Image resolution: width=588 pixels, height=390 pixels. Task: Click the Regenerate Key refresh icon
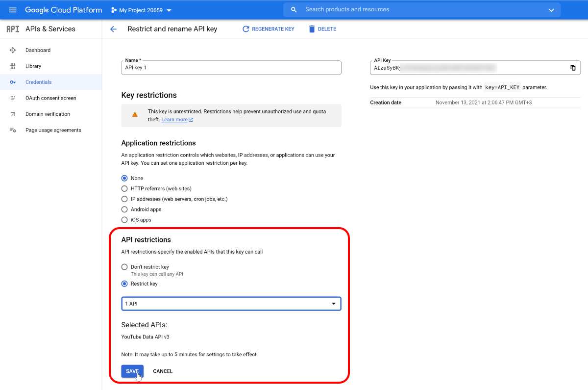(246, 29)
